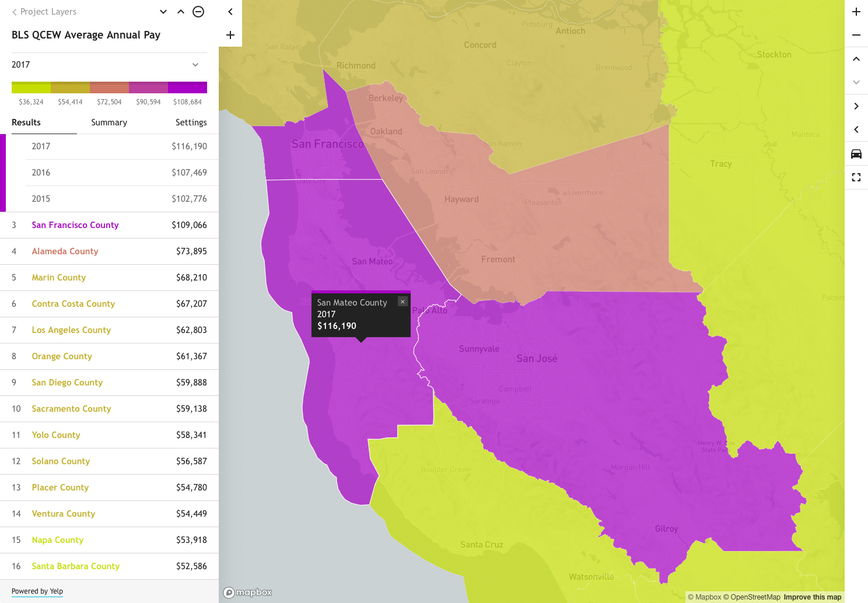This screenshot has width=868, height=603.
Task: Remove layer with the circled minus icon
Action: (198, 12)
